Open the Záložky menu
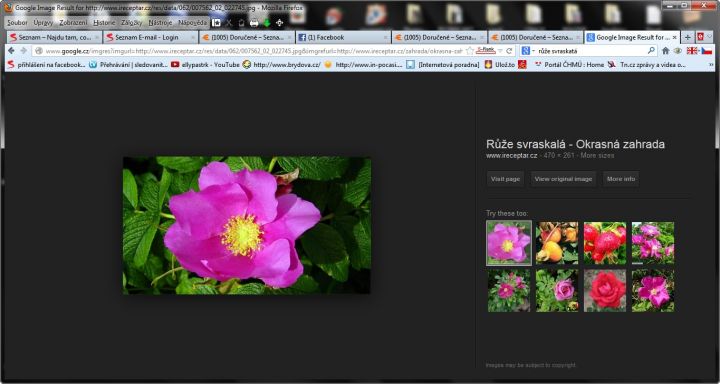Viewport: 720px width, 384px height. click(x=131, y=23)
